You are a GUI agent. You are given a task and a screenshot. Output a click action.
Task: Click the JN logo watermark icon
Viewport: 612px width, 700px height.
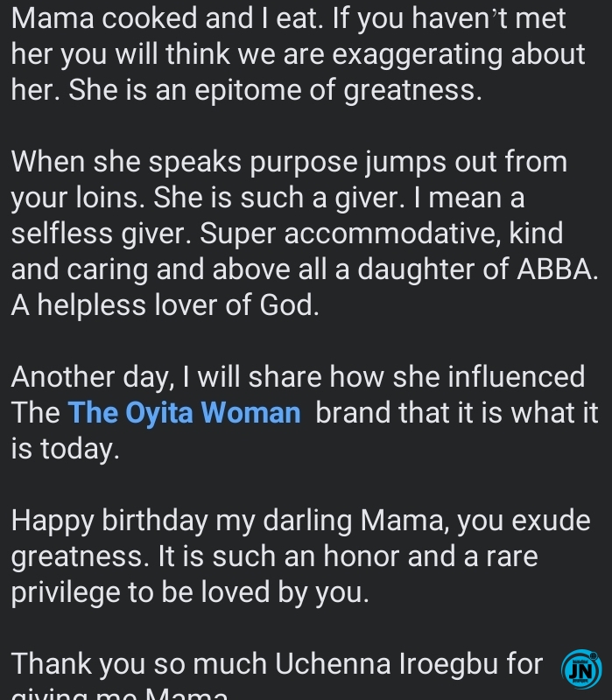pyautogui.click(x=581, y=669)
